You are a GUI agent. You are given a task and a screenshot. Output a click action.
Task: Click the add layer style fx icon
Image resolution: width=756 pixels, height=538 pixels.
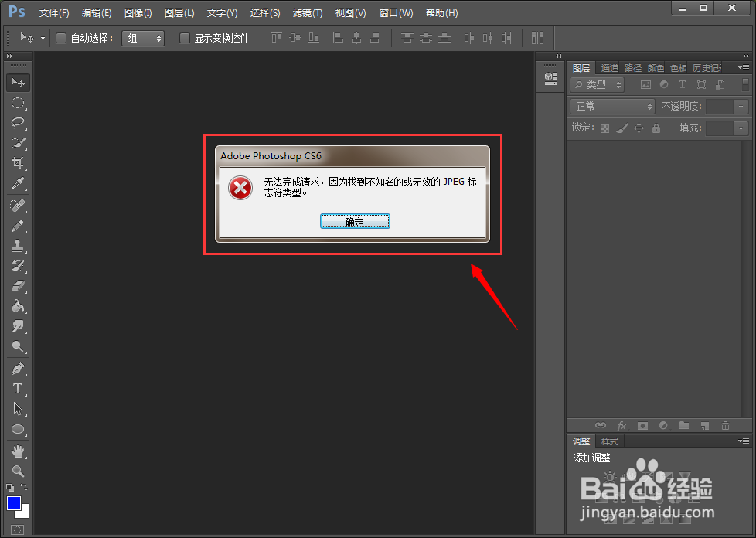tap(621, 426)
